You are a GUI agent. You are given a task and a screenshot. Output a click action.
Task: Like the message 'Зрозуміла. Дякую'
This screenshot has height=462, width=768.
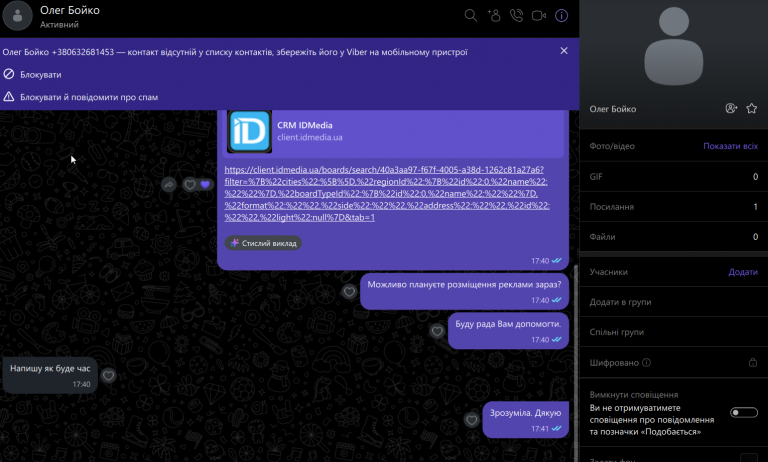coord(471,420)
